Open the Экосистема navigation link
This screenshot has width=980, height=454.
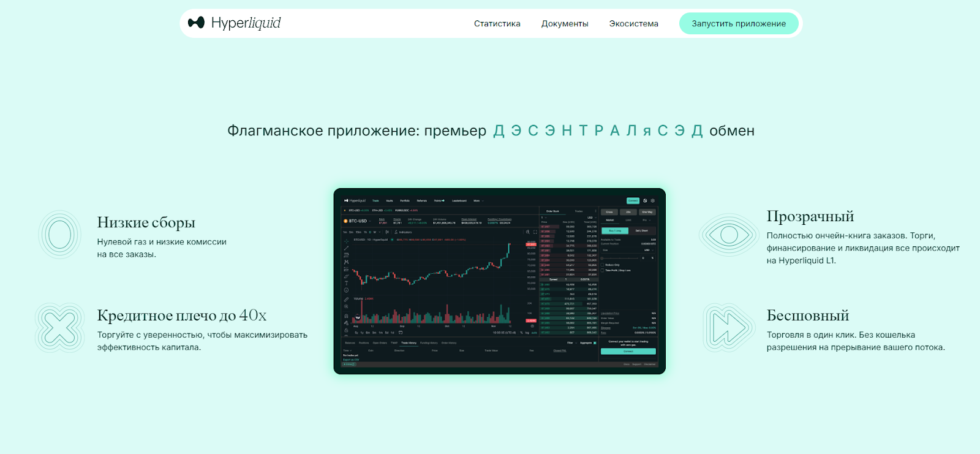(x=634, y=23)
